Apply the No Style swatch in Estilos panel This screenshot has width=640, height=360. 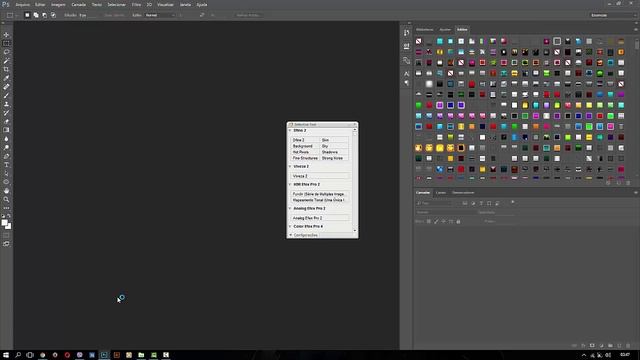[x=418, y=41]
